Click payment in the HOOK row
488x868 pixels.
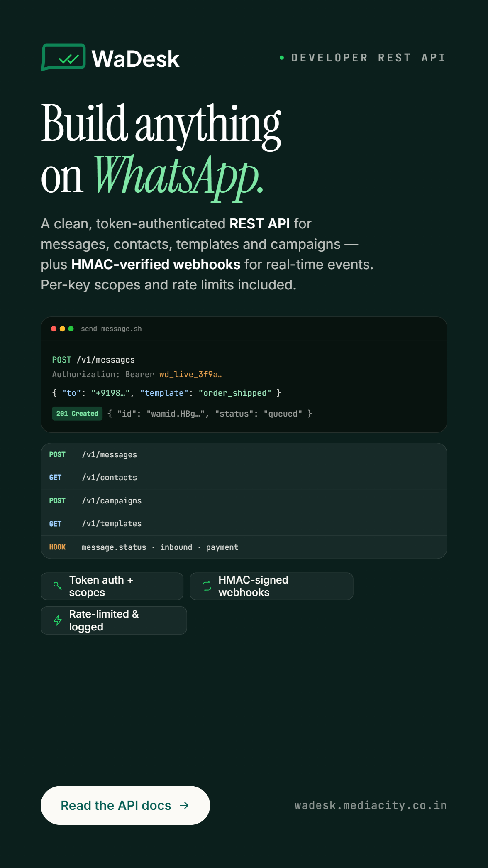point(222,547)
